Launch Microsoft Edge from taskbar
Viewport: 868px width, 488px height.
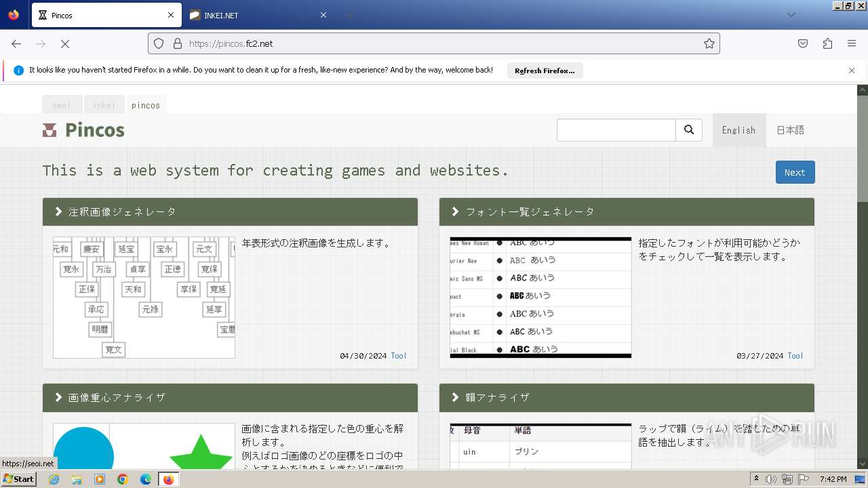click(x=146, y=479)
